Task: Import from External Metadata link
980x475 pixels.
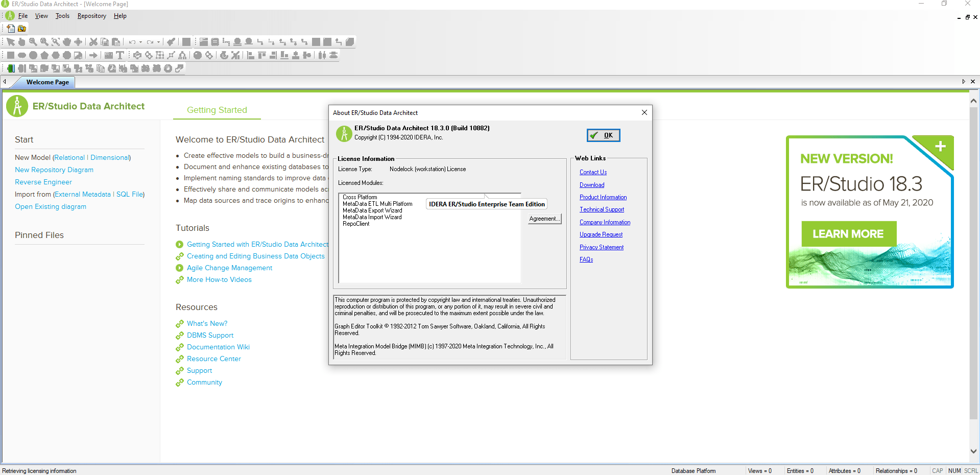Action: point(83,195)
